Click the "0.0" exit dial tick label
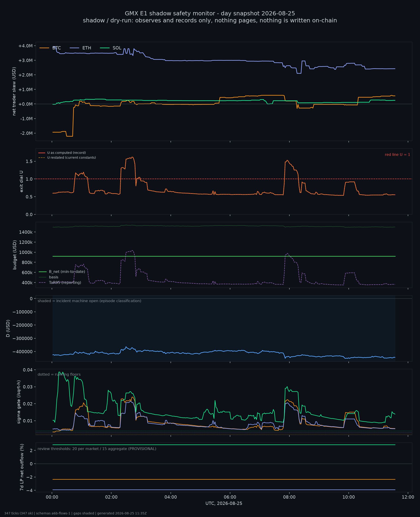 (x=29, y=215)
